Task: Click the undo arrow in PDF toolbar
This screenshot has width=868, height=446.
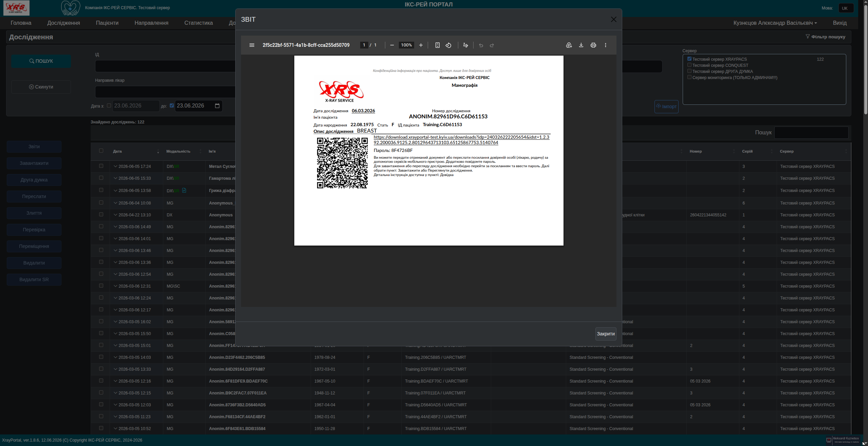Action: (x=481, y=45)
